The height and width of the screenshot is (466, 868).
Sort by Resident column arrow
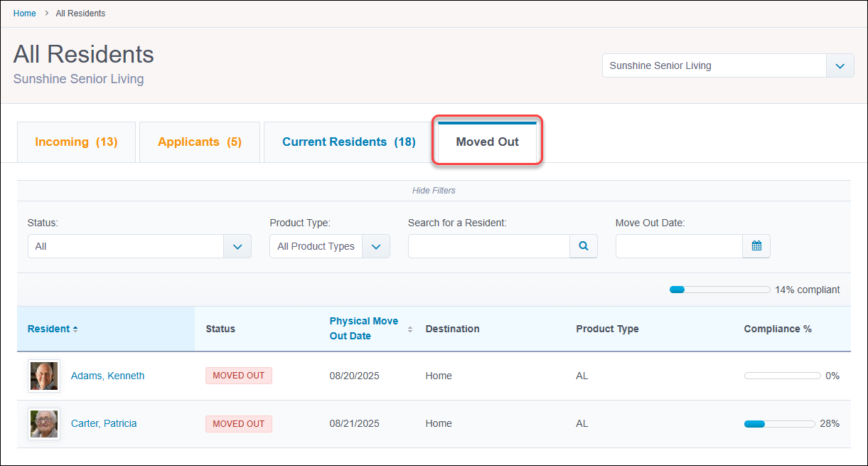click(x=75, y=329)
